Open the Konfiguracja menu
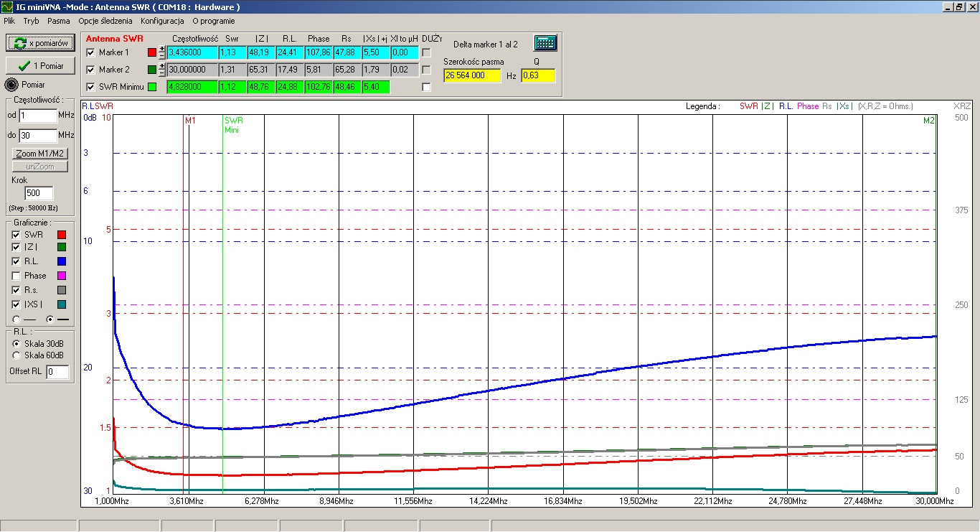This screenshot has width=980, height=532. click(162, 21)
